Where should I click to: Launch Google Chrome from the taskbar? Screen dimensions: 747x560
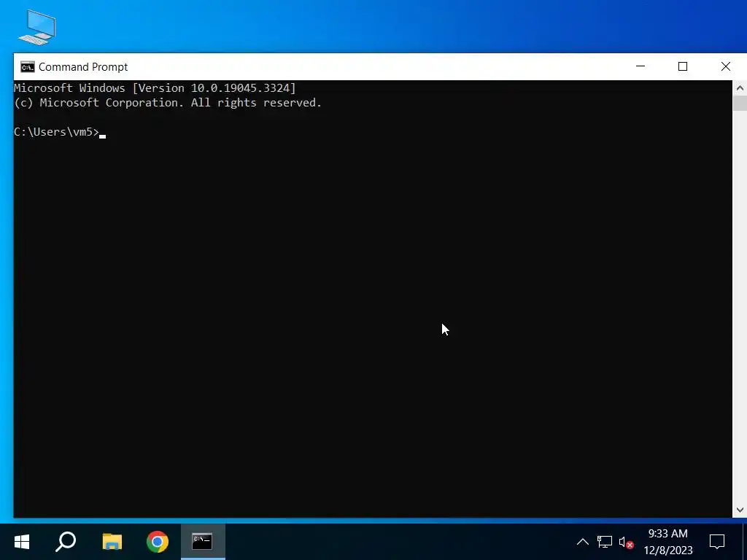click(x=158, y=542)
